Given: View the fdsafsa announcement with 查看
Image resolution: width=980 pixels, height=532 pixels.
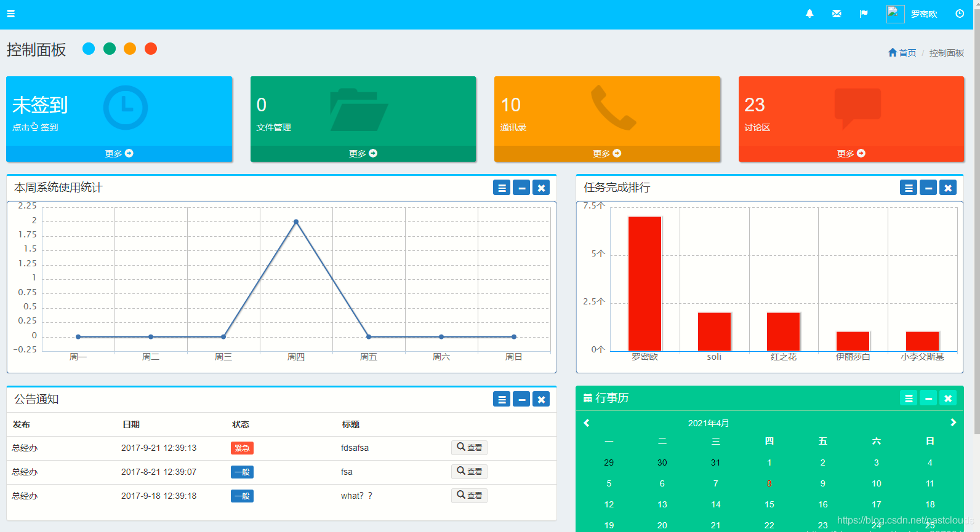Looking at the screenshot, I should [x=469, y=447].
